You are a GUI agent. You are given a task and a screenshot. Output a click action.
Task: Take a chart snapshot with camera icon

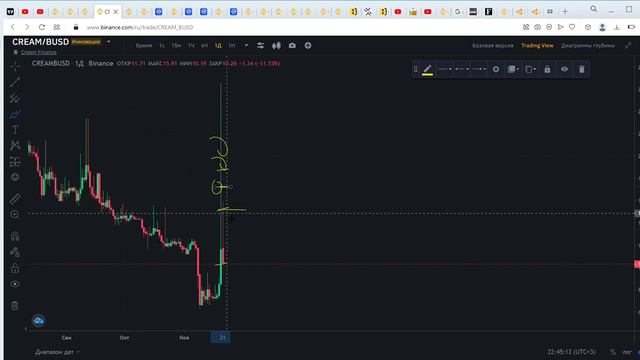[292, 46]
